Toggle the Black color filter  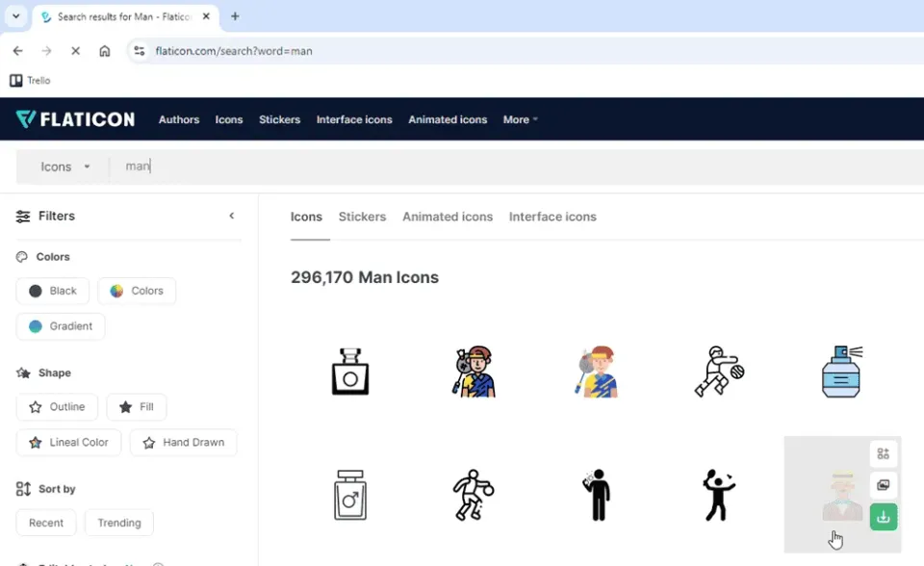[52, 291]
